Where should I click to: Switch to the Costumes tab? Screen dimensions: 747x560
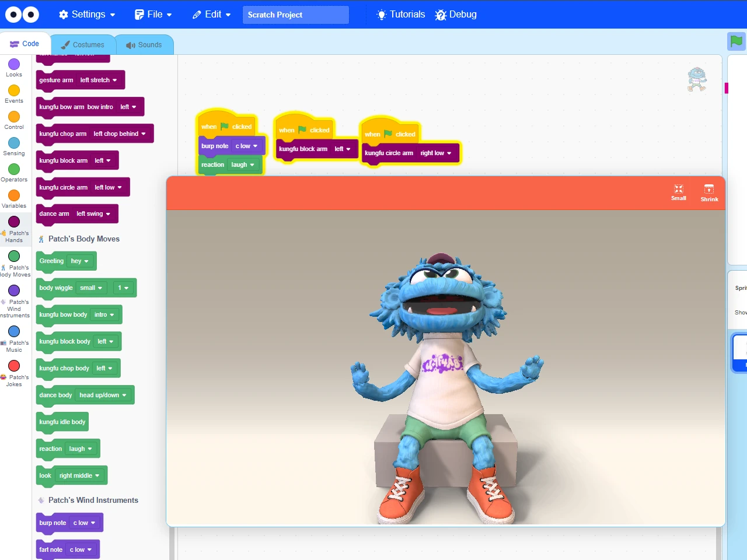coord(83,44)
